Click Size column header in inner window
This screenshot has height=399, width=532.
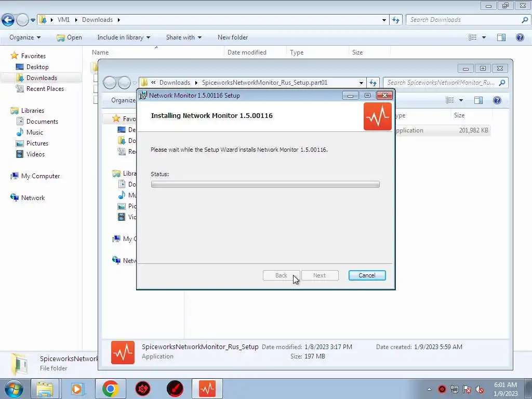(x=459, y=115)
